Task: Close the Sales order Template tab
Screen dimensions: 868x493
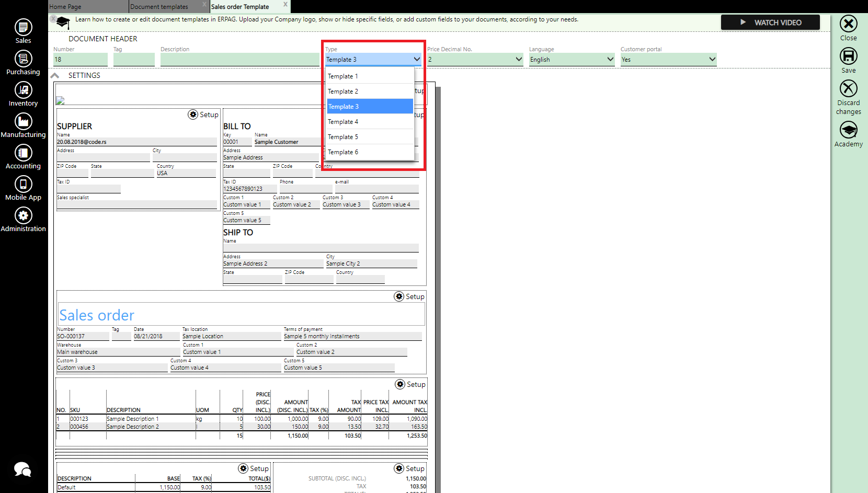Action: click(x=285, y=4)
